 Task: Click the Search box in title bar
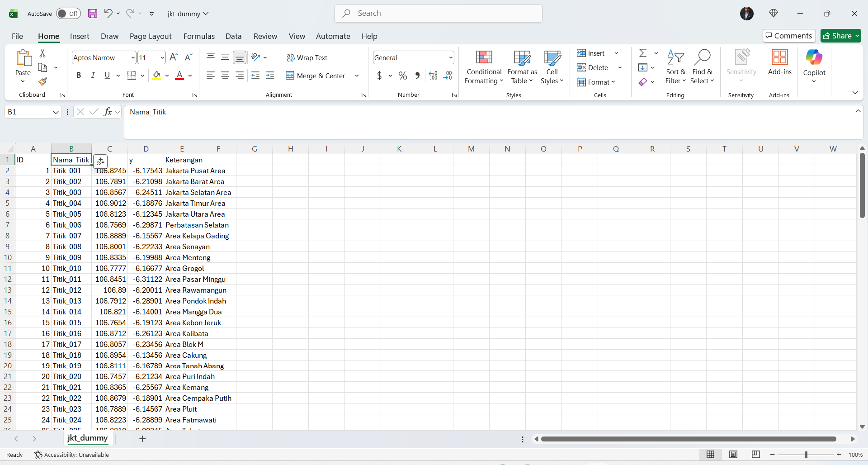click(x=439, y=14)
